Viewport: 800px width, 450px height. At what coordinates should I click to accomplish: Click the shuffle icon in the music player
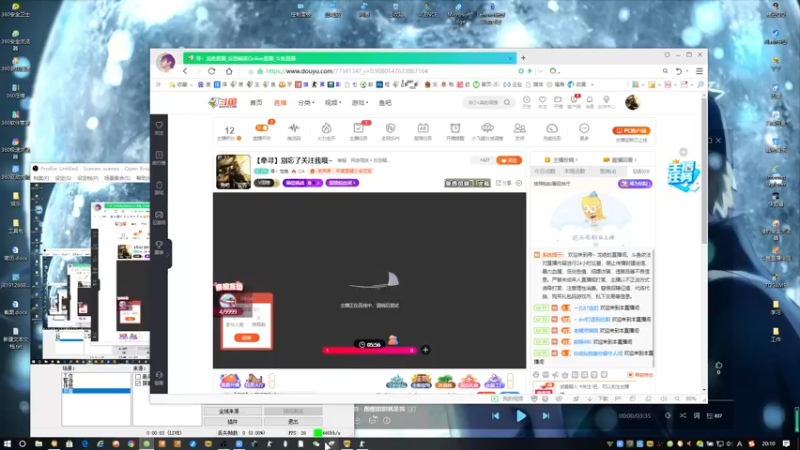pyautogui.click(x=683, y=415)
